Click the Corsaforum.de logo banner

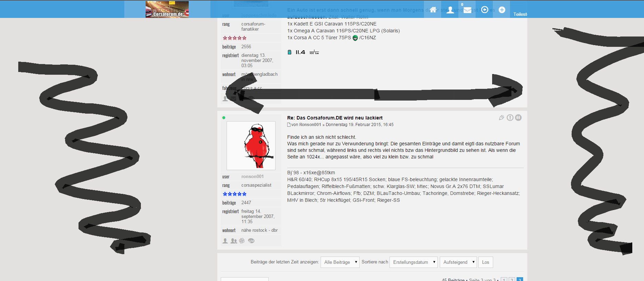[x=167, y=9]
